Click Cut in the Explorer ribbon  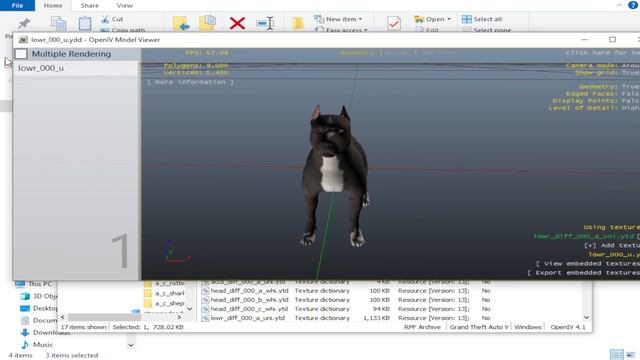(113, 19)
